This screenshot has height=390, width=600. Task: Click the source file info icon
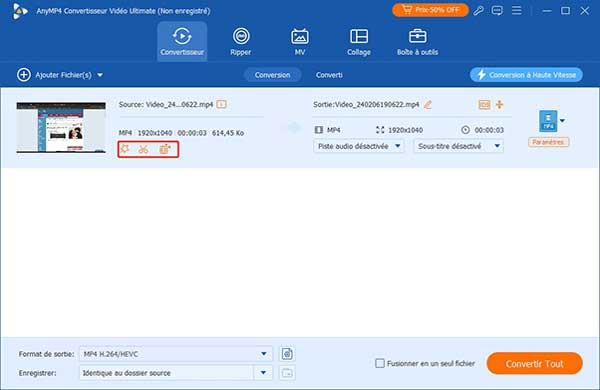click(x=222, y=104)
